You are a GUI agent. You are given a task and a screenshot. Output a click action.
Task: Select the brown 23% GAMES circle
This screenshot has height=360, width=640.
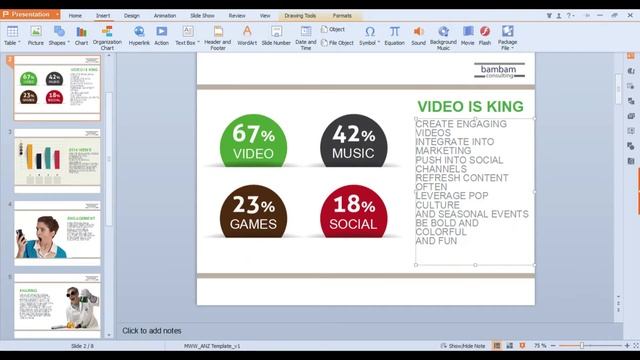253,211
